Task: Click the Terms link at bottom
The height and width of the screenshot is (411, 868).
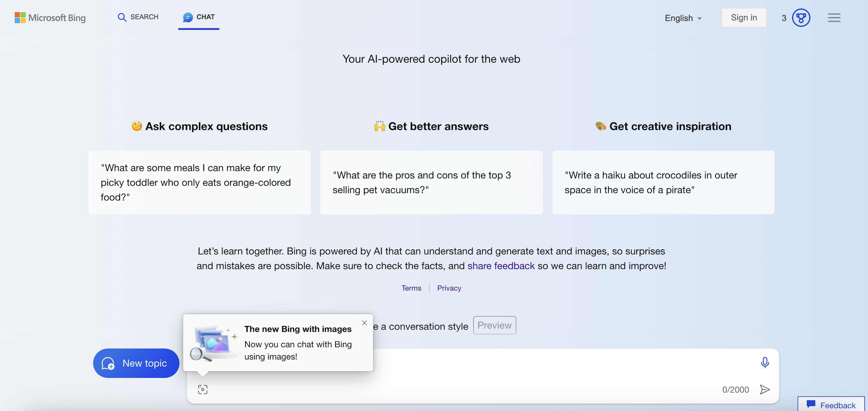Action: click(x=411, y=288)
